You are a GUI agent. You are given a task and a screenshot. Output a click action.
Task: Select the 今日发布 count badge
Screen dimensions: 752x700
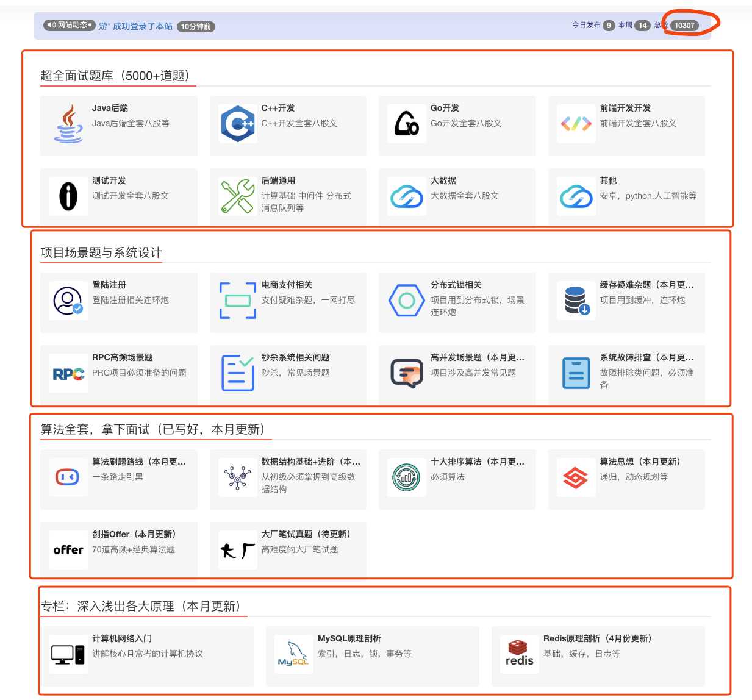click(x=609, y=26)
